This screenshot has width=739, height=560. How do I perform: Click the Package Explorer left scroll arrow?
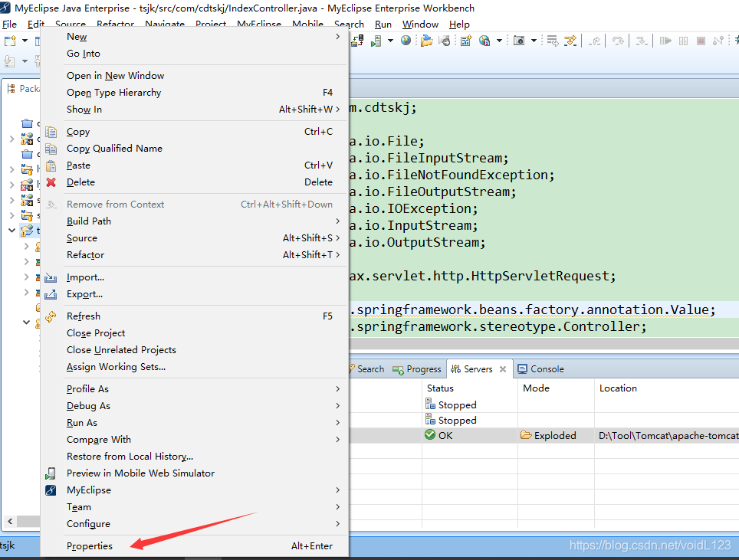[x=10, y=522]
